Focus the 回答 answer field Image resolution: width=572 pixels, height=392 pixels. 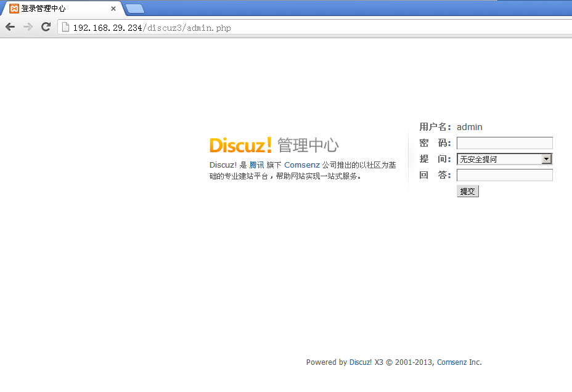coord(505,175)
